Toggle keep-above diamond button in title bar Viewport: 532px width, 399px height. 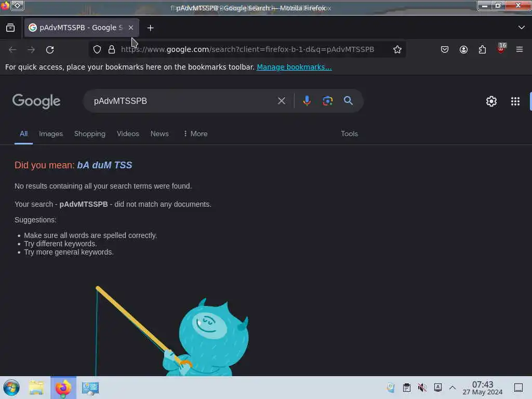(17, 5)
